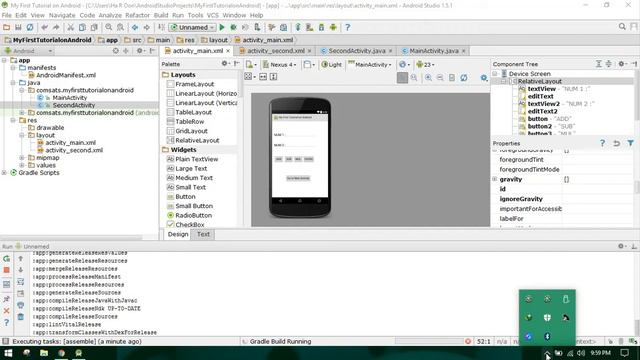Open the Build menu

click(161, 15)
